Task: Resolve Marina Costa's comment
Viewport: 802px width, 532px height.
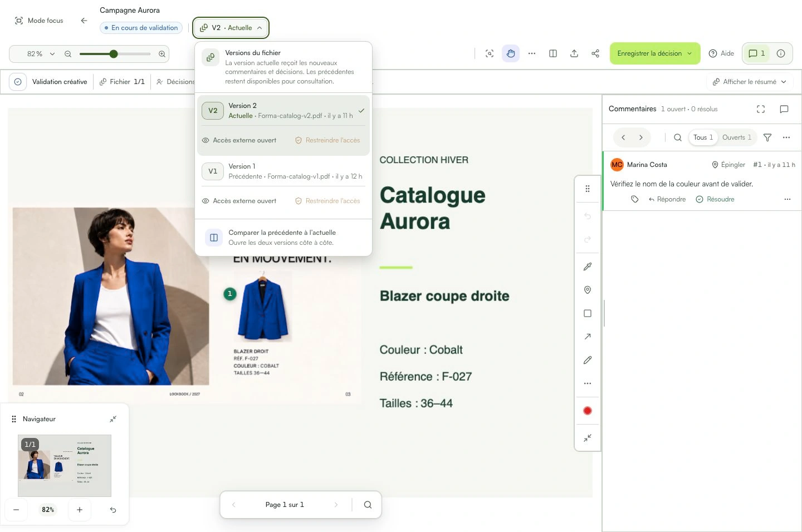Action: pos(715,199)
